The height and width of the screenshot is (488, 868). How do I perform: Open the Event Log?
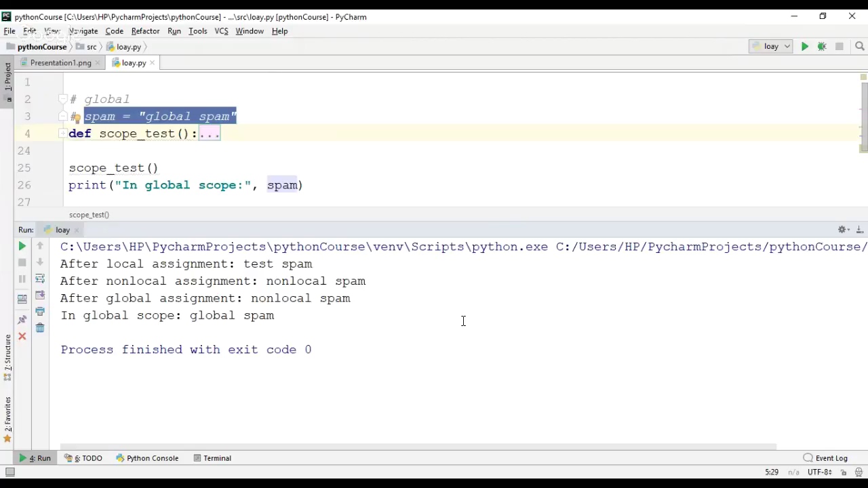825,458
